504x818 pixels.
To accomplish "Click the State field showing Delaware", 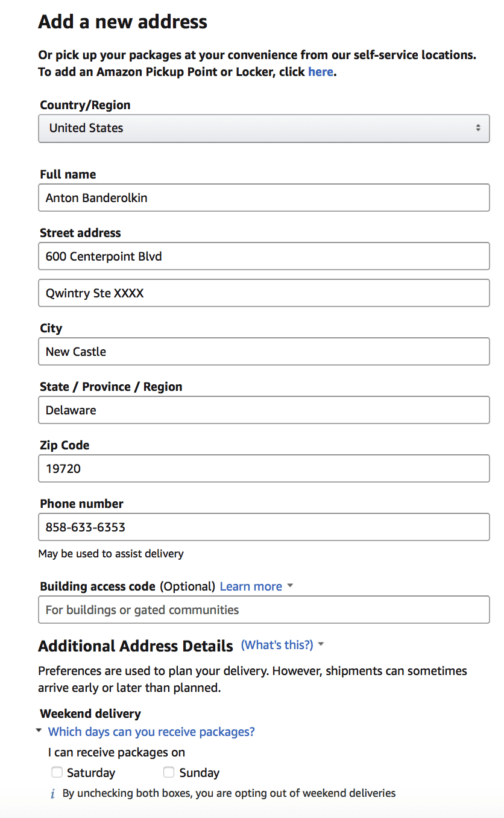I will click(x=264, y=410).
